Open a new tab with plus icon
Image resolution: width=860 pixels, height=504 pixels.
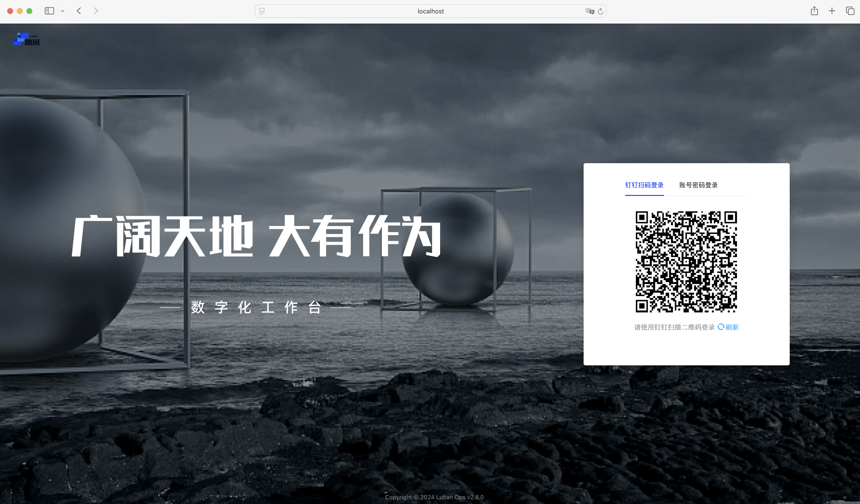[x=832, y=11]
